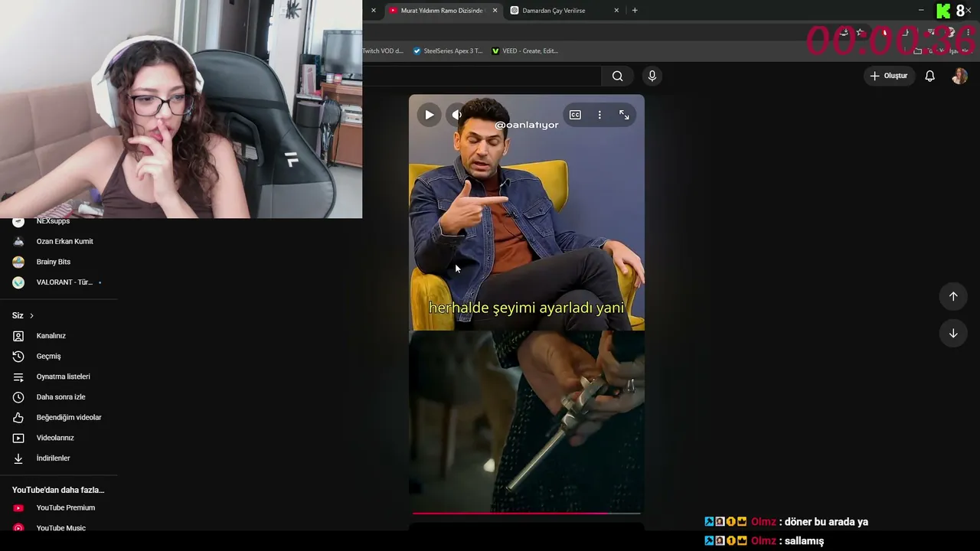Click the YouTube search magnifier button
This screenshot has height=551, width=980.
point(617,76)
